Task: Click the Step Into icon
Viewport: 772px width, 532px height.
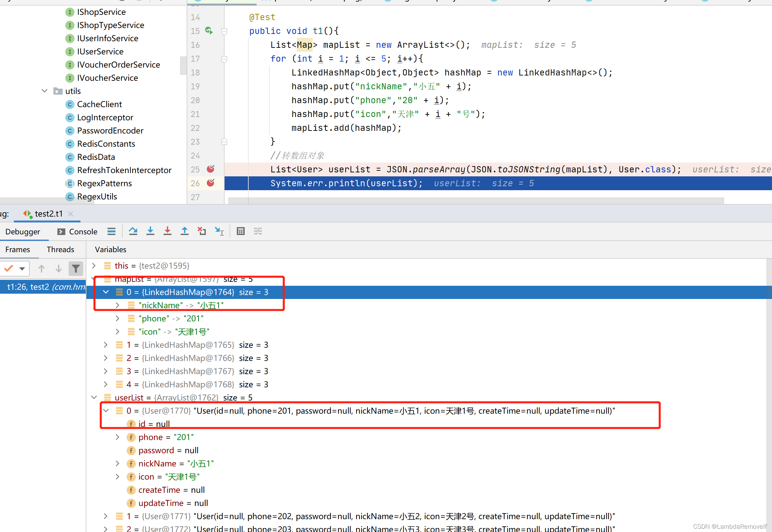Action: click(150, 231)
